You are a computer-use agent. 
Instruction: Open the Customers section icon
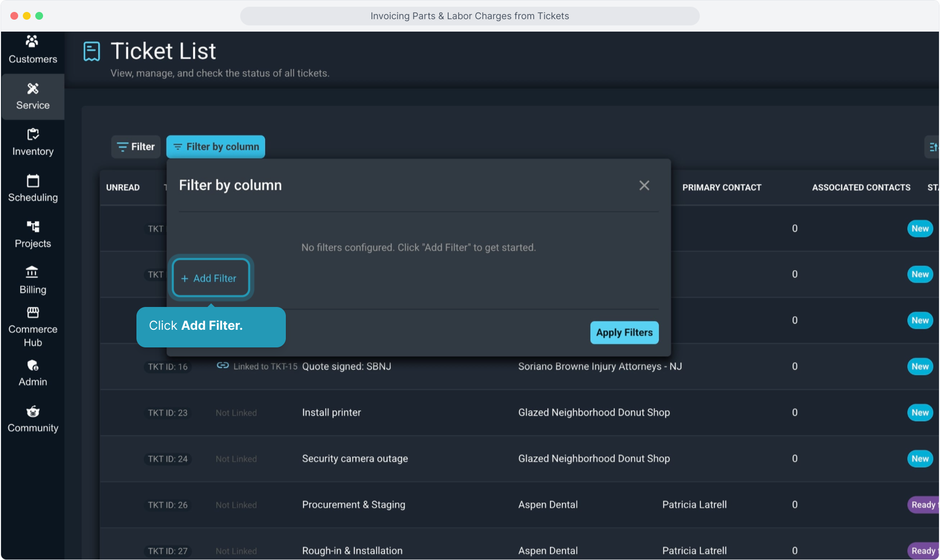pyautogui.click(x=32, y=41)
